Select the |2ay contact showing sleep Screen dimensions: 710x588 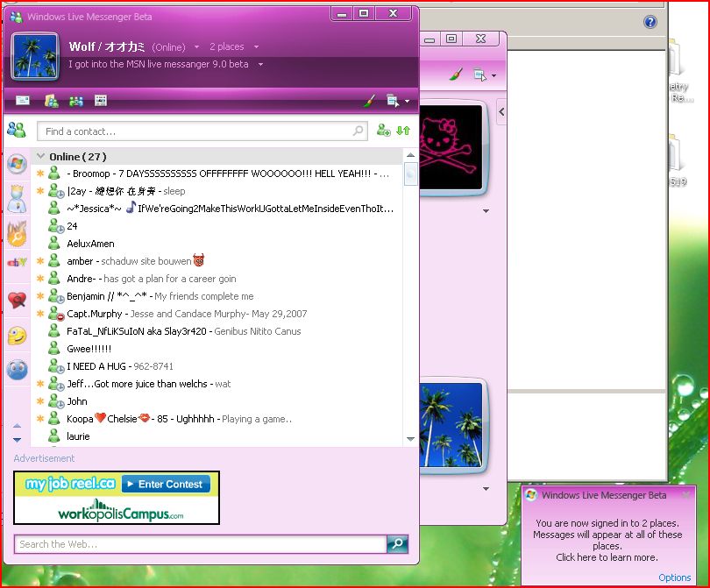click(217, 191)
